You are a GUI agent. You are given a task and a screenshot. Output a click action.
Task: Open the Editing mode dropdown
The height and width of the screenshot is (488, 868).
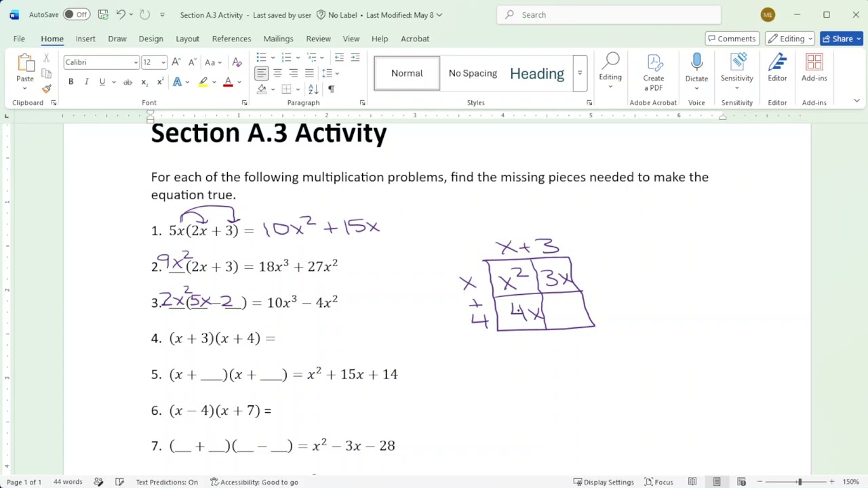[x=790, y=39]
